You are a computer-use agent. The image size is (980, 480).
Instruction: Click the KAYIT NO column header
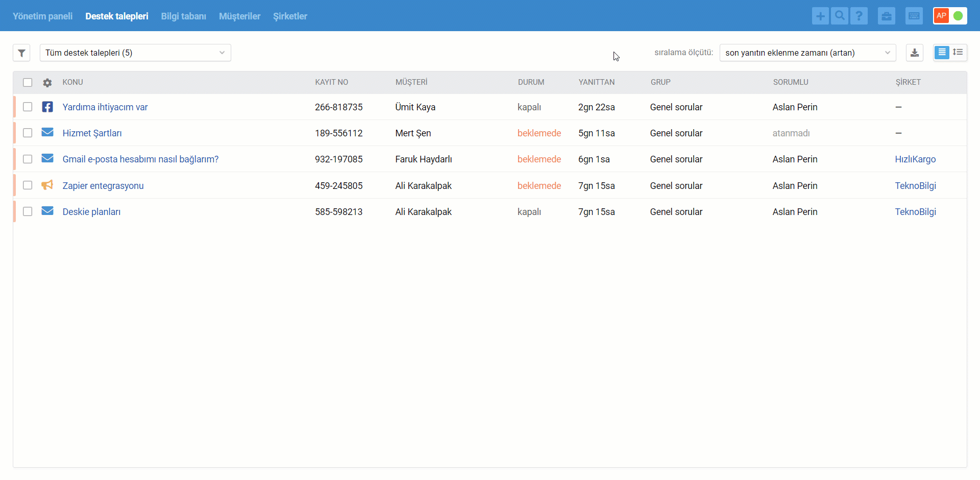click(x=331, y=82)
